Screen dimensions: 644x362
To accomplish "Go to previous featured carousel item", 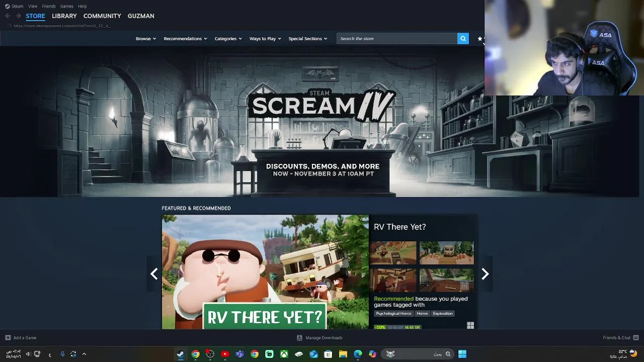I will [154, 274].
